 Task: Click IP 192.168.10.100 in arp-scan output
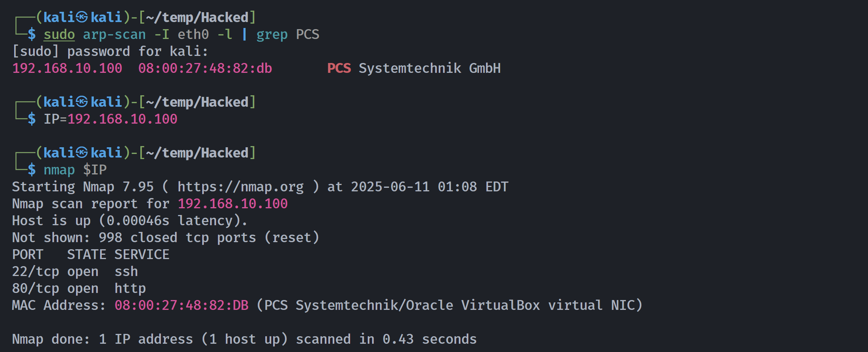(x=67, y=69)
